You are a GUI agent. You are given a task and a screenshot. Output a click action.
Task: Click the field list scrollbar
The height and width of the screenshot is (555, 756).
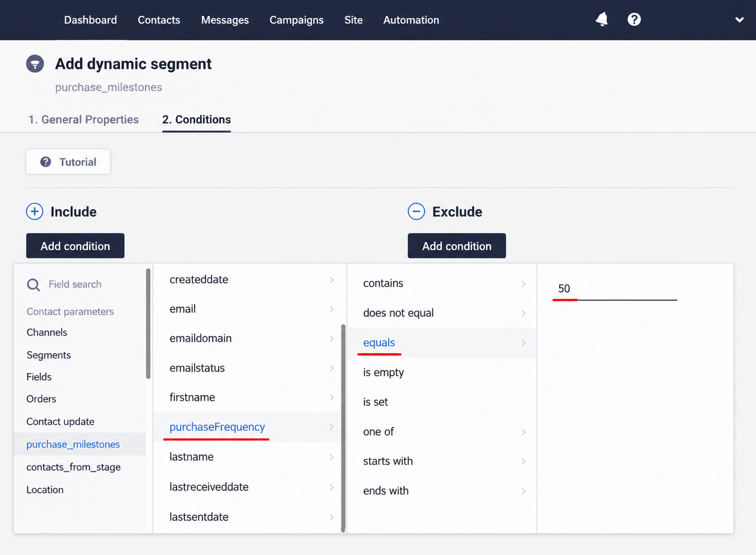pos(343,428)
